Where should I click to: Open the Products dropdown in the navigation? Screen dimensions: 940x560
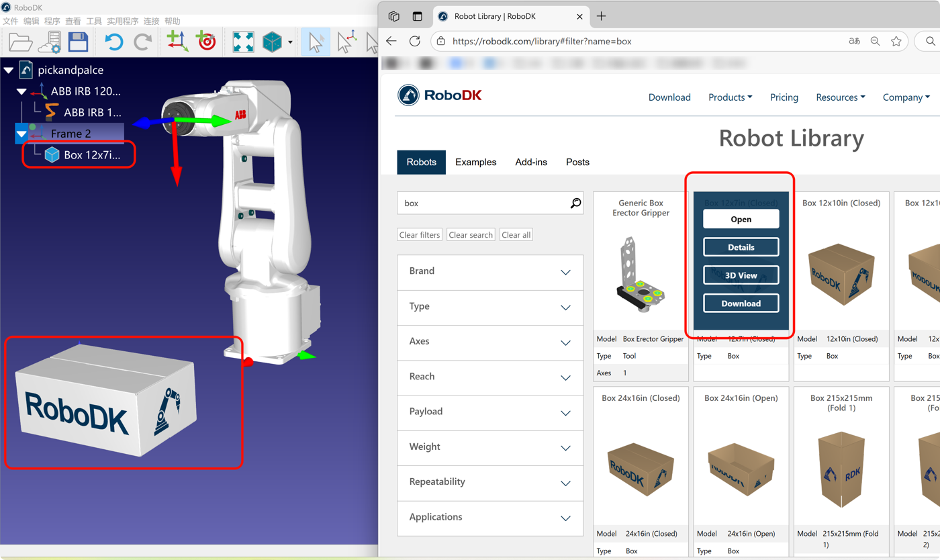[730, 97]
